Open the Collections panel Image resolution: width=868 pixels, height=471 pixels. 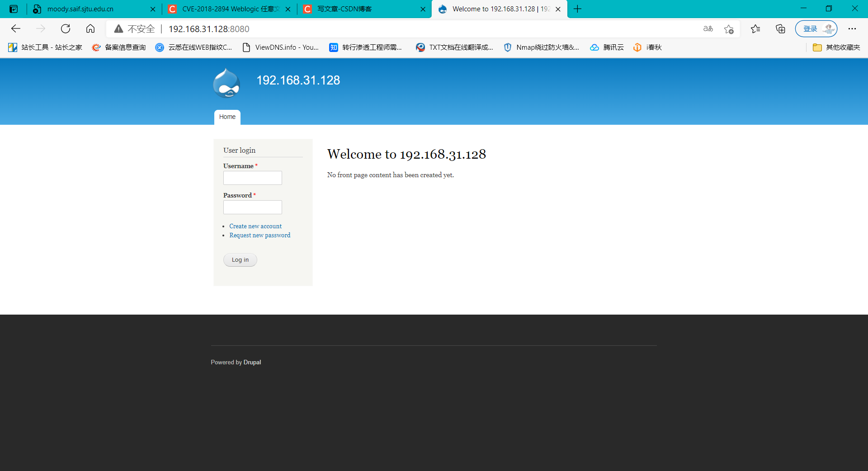pyautogui.click(x=780, y=29)
